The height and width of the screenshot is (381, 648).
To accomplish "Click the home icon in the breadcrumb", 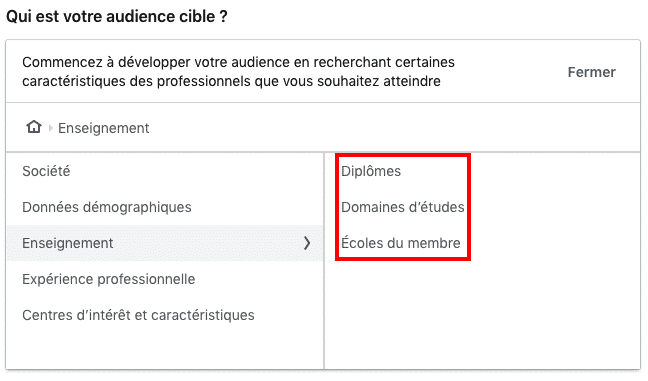I will pyautogui.click(x=34, y=127).
